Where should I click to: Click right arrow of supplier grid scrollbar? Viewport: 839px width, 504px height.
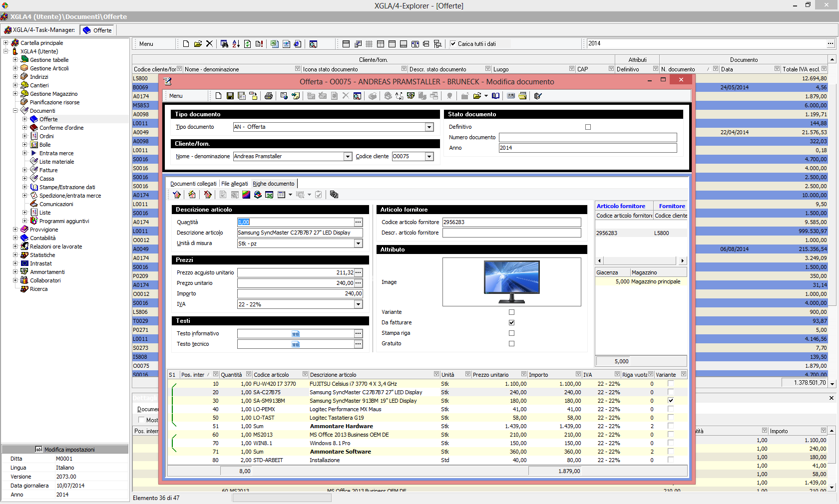683,260
